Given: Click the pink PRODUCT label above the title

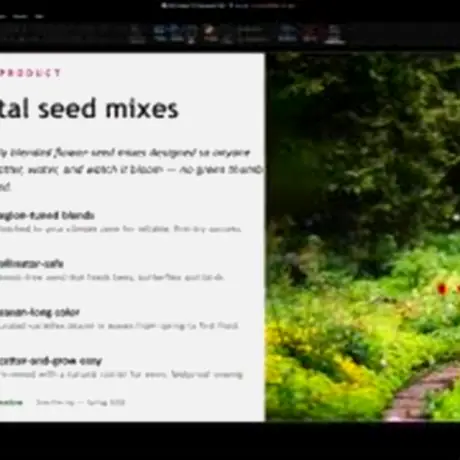Looking at the screenshot, I should tap(30, 73).
